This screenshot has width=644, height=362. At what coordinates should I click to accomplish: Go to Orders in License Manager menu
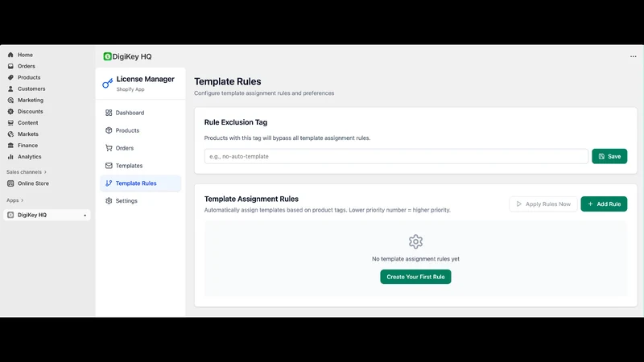click(140, 148)
